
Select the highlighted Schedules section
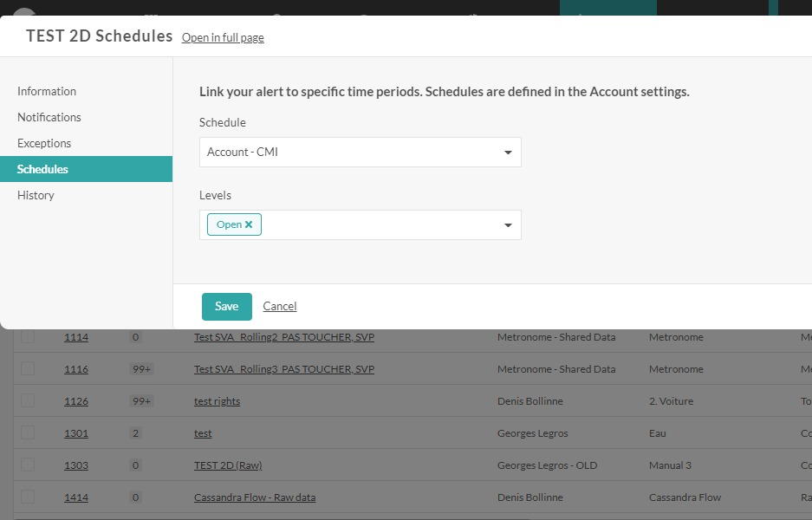(43, 169)
